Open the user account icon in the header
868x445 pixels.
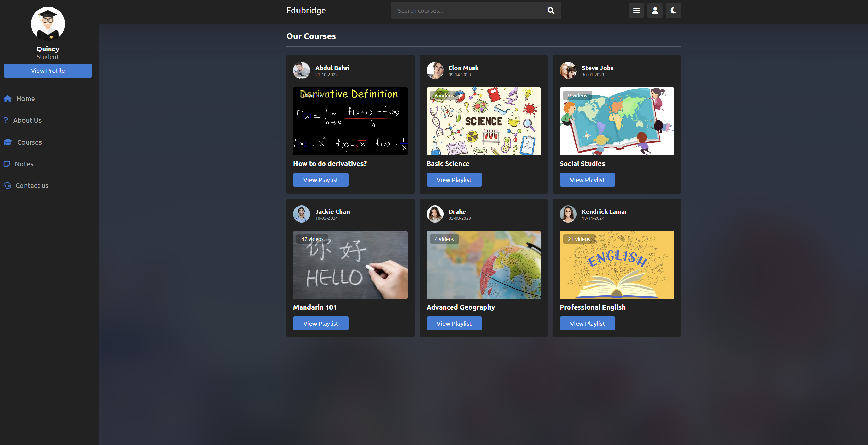click(x=655, y=10)
